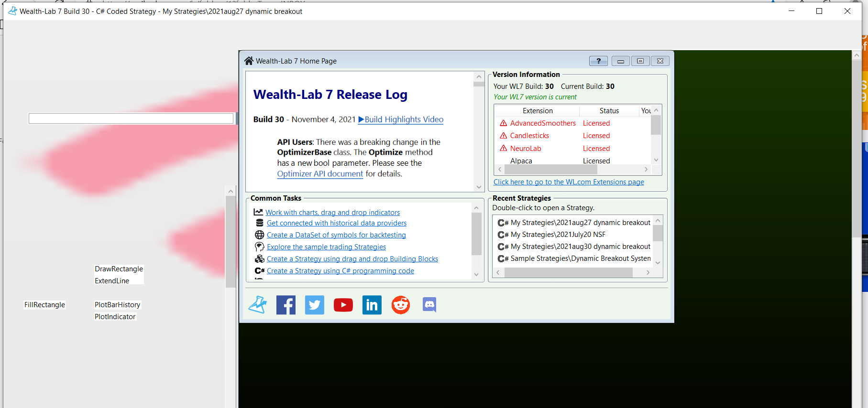Select PlotBarHistory in left list

117,304
